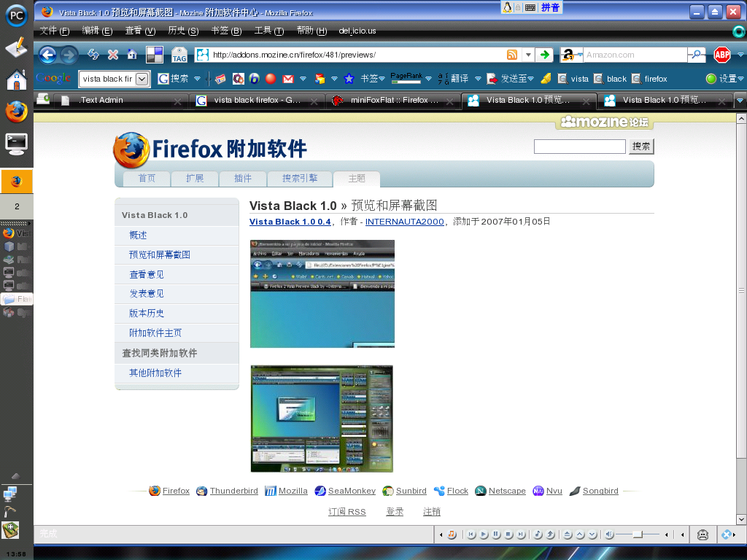Stop playback with the status bar stop button
Viewport: 747px width, 560px height.
(508, 534)
